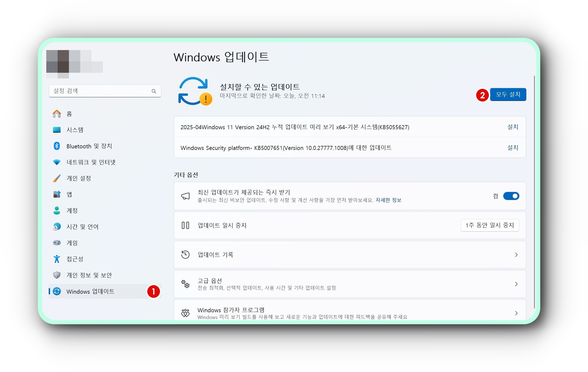Screen dimensions: 588x372
Task: Click the Windows Insider (참가자 프로그램) hearts icon
Action: tap(185, 313)
